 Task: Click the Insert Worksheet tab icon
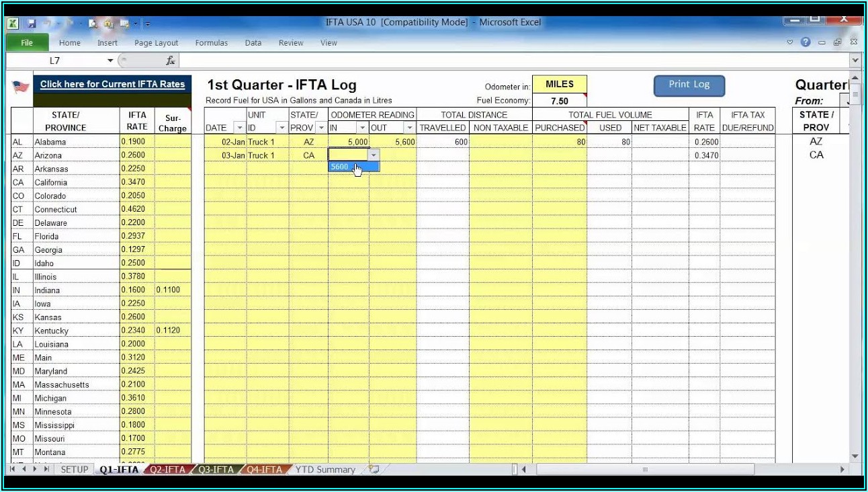coord(374,469)
